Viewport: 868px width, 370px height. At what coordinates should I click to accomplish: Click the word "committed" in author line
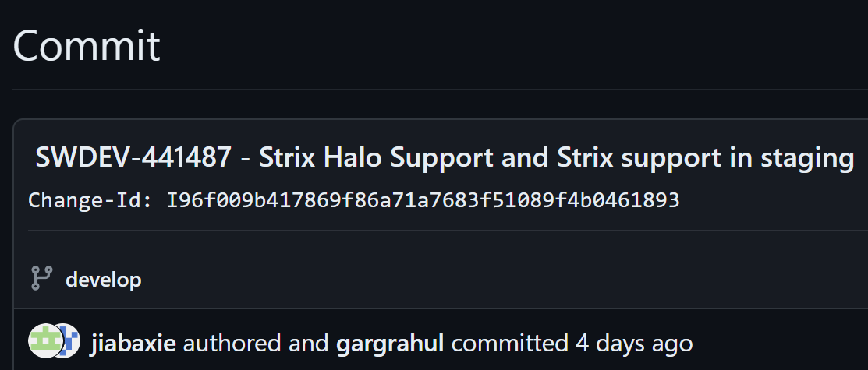(x=509, y=344)
